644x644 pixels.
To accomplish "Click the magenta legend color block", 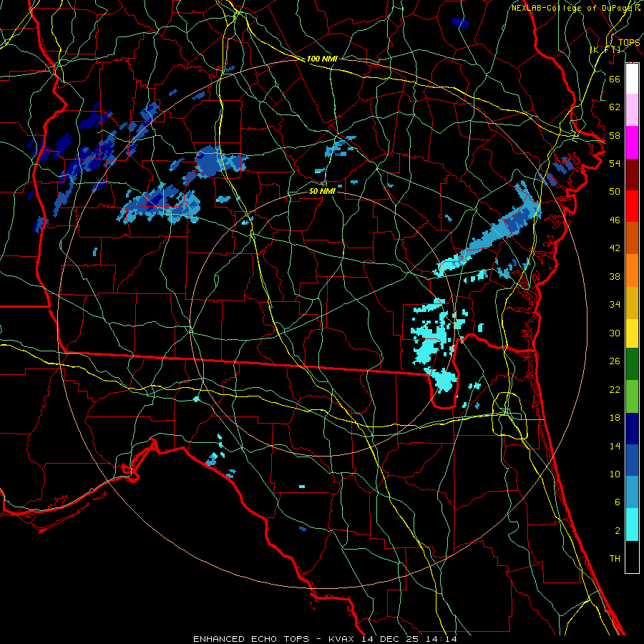I will point(632,142).
